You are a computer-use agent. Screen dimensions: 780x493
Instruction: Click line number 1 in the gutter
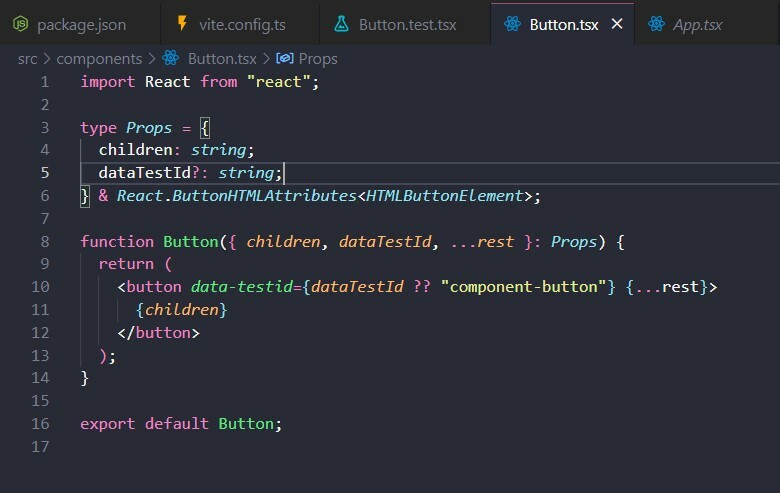(45, 82)
